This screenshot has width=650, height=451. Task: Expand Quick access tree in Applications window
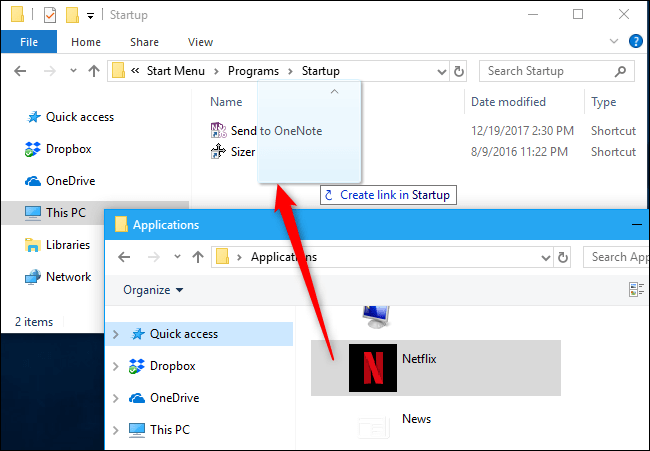point(116,334)
